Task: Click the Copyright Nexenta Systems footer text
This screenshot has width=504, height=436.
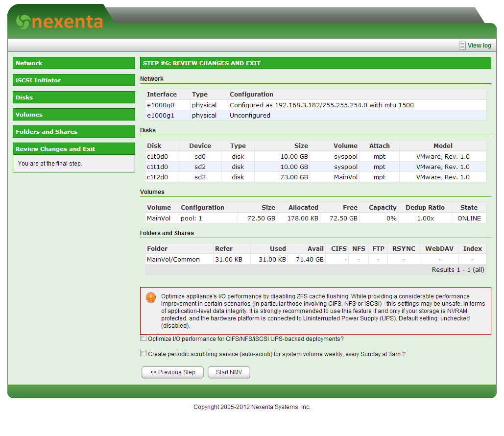Action: pos(252,407)
